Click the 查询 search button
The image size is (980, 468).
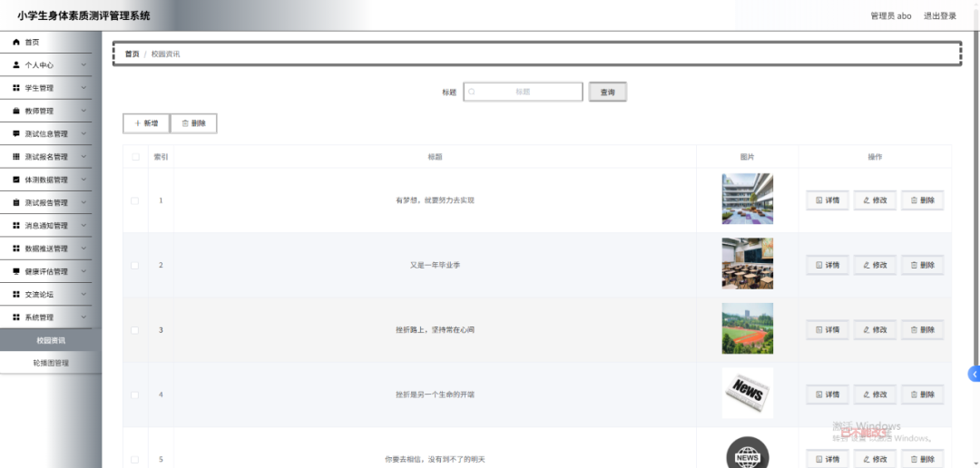coord(607,92)
